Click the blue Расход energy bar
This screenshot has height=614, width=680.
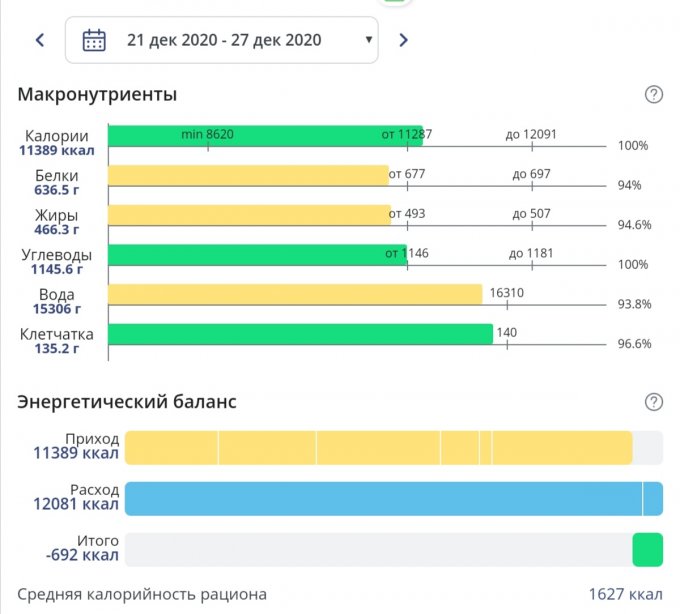pos(392,498)
